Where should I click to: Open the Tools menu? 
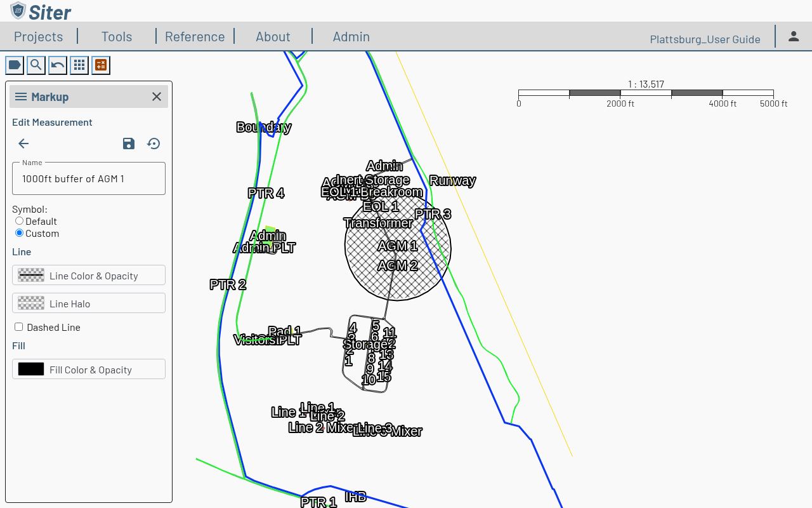point(117,36)
